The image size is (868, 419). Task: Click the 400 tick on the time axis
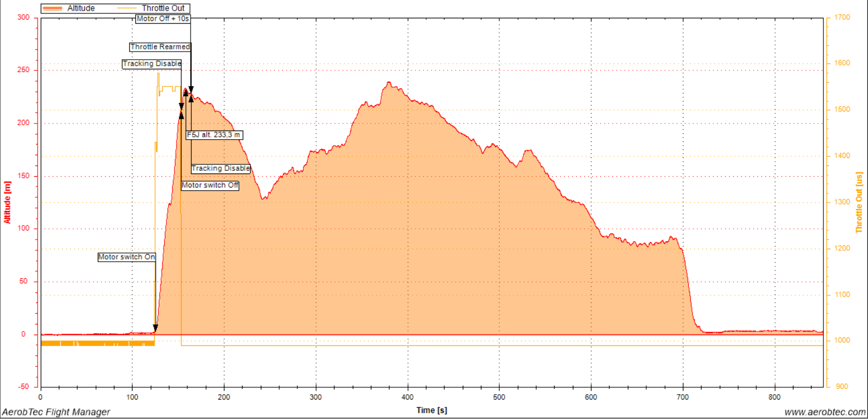tap(407, 397)
